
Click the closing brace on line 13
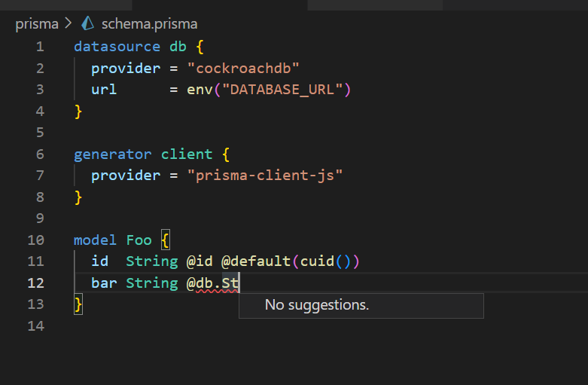tap(78, 304)
